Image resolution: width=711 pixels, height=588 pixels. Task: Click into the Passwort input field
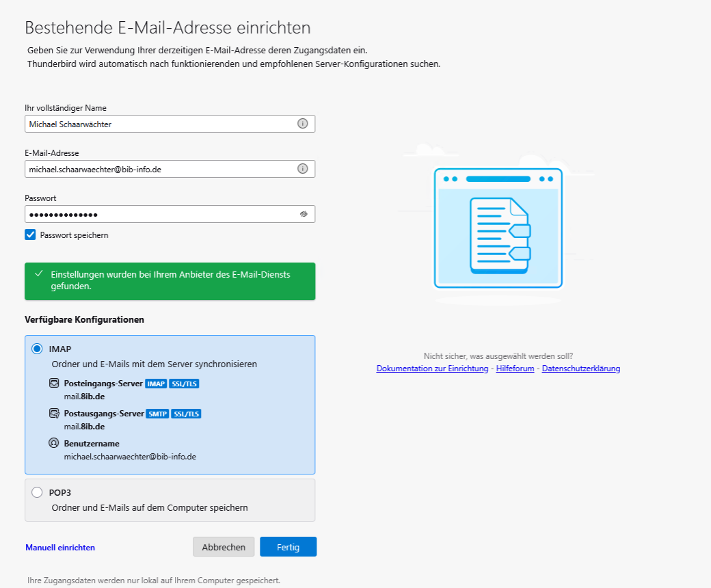tap(157, 214)
